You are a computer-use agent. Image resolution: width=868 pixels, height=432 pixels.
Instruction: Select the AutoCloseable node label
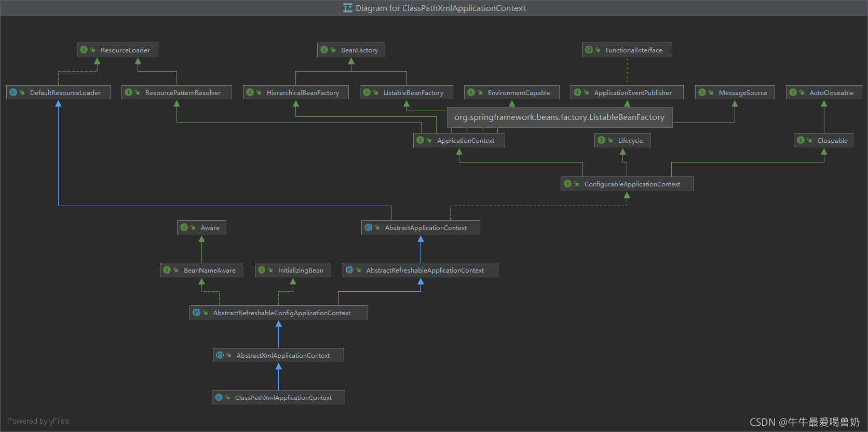point(832,93)
